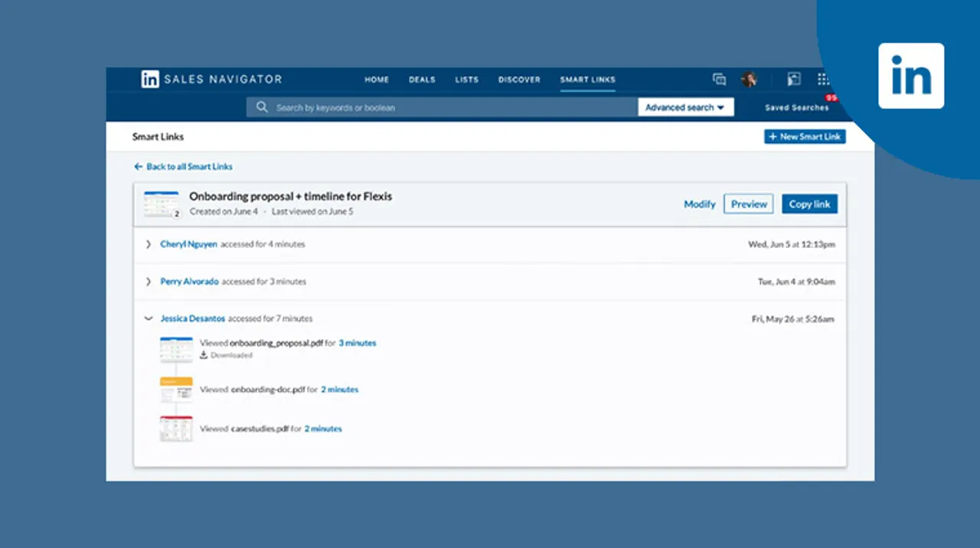Collapse Jessica Desantos's access details
The height and width of the screenshot is (548, 980).
click(x=149, y=318)
